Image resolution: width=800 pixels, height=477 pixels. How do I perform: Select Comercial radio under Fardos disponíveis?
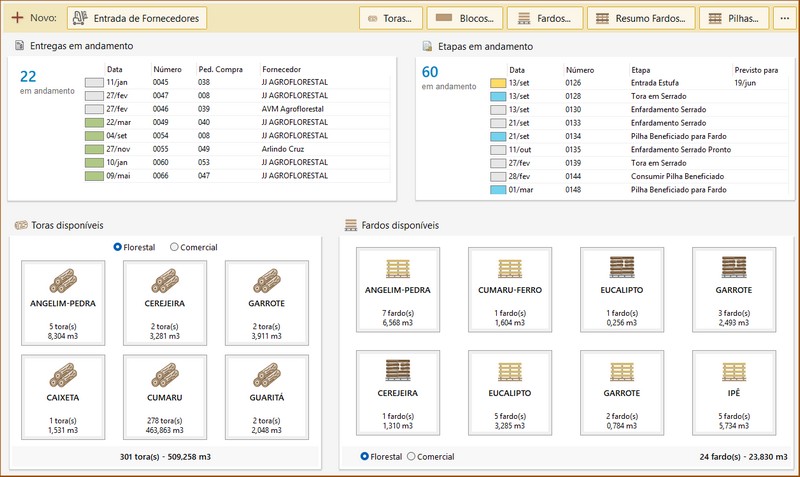coord(411,456)
